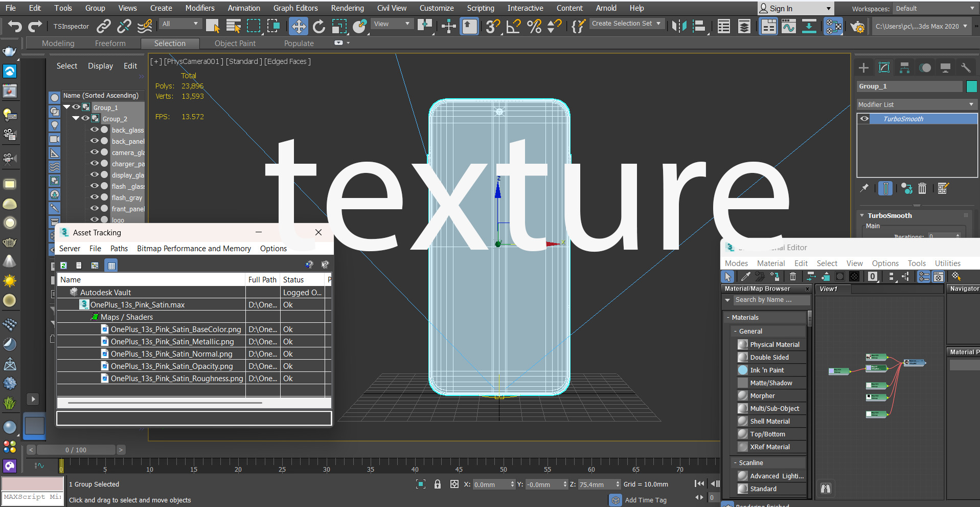
Task: Open the Create panel plus tab
Action: (x=863, y=68)
